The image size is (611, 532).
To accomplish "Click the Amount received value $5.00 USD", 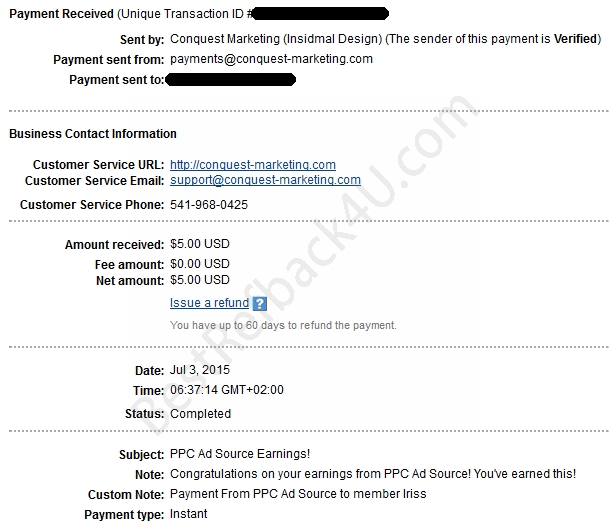I will click(x=200, y=244).
